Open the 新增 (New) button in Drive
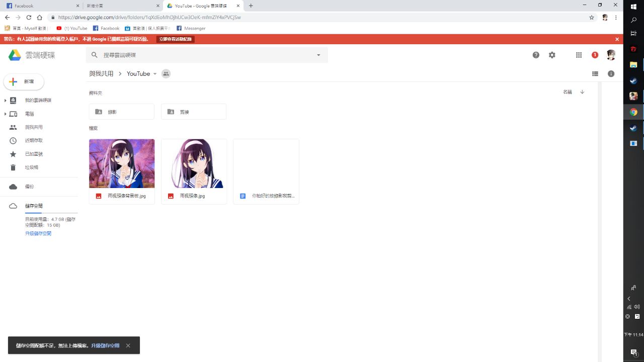 point(24,81)
